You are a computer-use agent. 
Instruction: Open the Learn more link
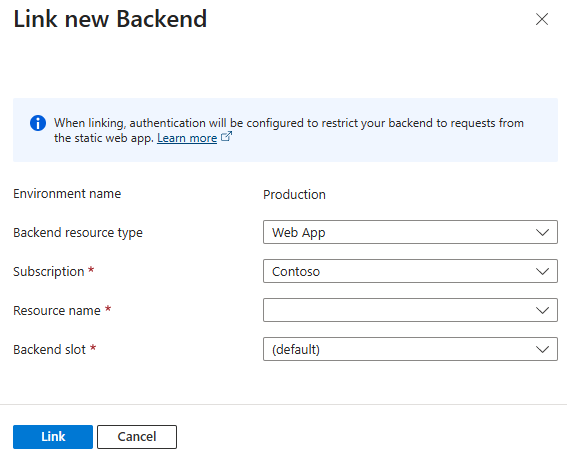point(187,138)
